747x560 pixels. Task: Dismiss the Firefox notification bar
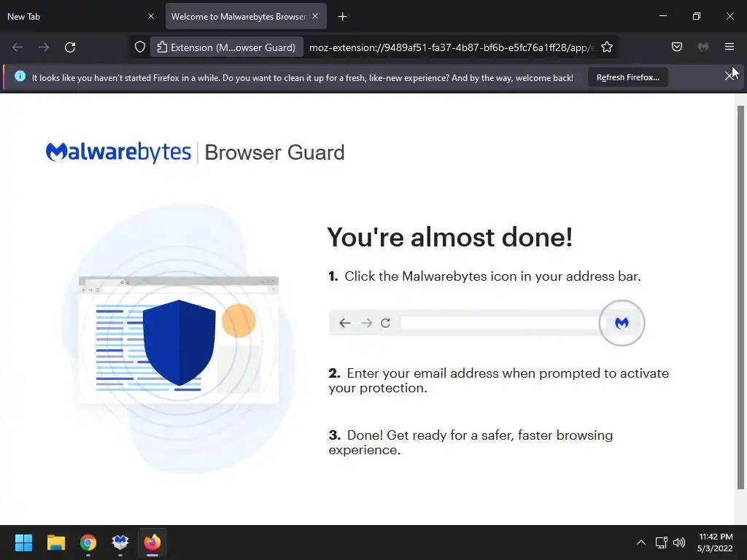coord(729,76)
